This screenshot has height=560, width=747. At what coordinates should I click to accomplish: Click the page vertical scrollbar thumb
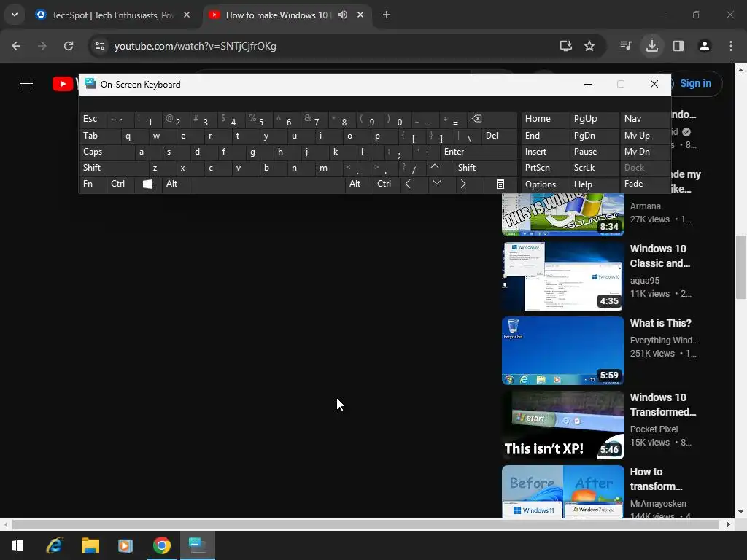coord(740,267)
